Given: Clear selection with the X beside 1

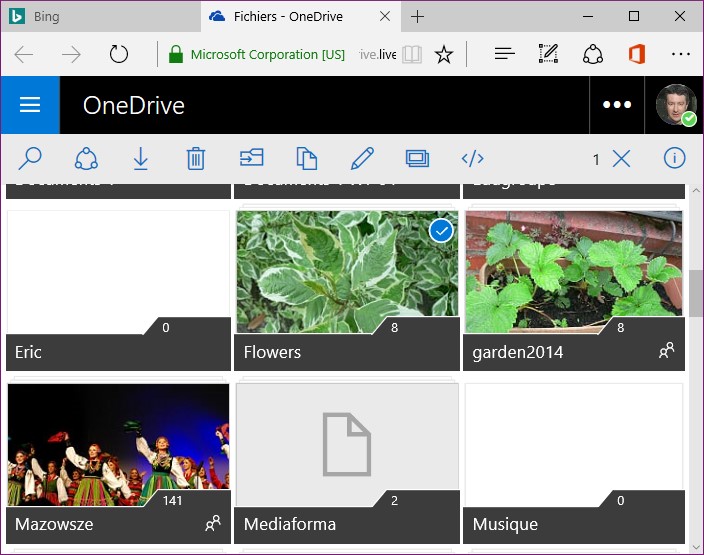Looking at the screenshot, I should tap(621, 158).
